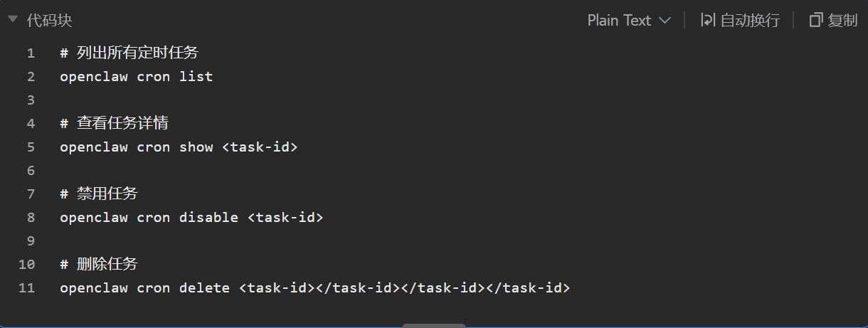
Task: Click the 自动换行 word wrap icon
Action: click(707, 21)
